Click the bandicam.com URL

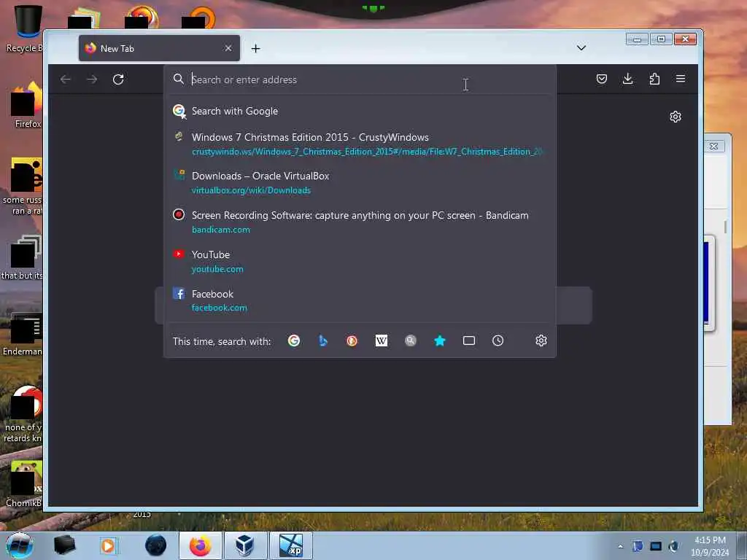220,230
